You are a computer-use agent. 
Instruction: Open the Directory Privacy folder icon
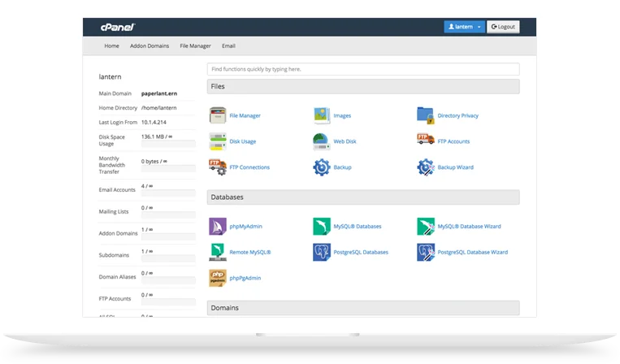tap(426, 115)
